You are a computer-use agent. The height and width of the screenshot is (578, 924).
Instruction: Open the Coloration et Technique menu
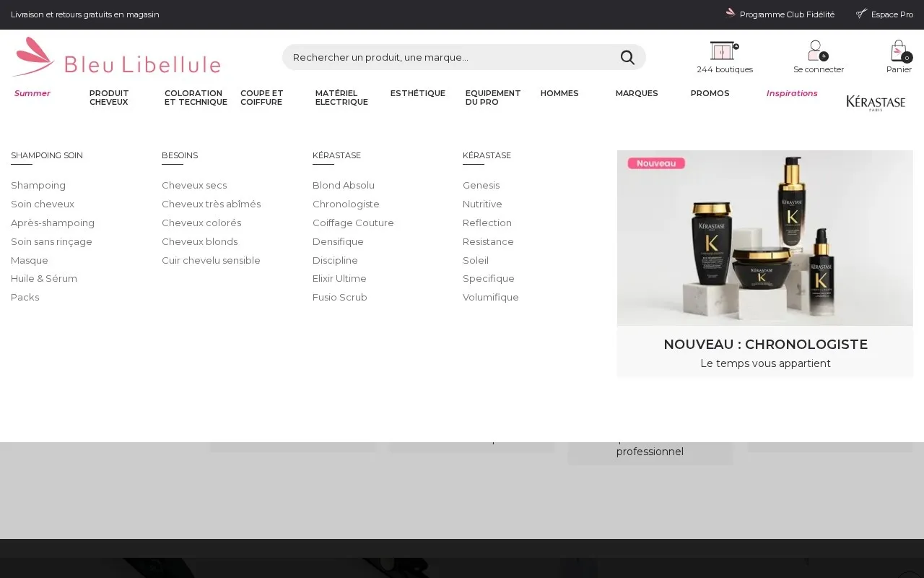[x=196, y=98]
